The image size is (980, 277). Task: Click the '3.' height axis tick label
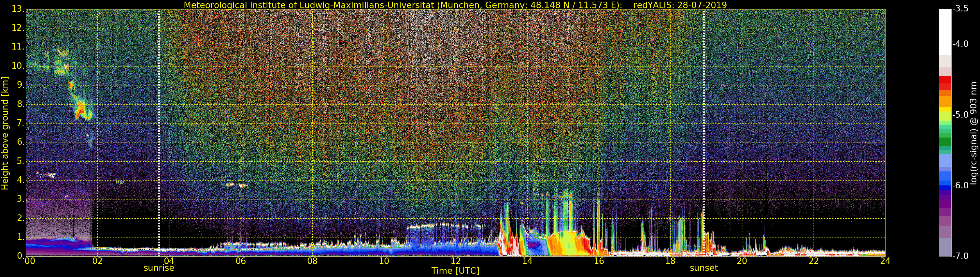20,199
